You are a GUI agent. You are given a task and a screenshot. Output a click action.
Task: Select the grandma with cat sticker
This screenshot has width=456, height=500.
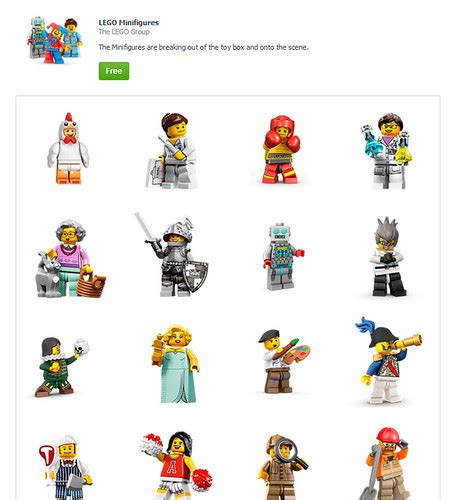click(71, 259)
